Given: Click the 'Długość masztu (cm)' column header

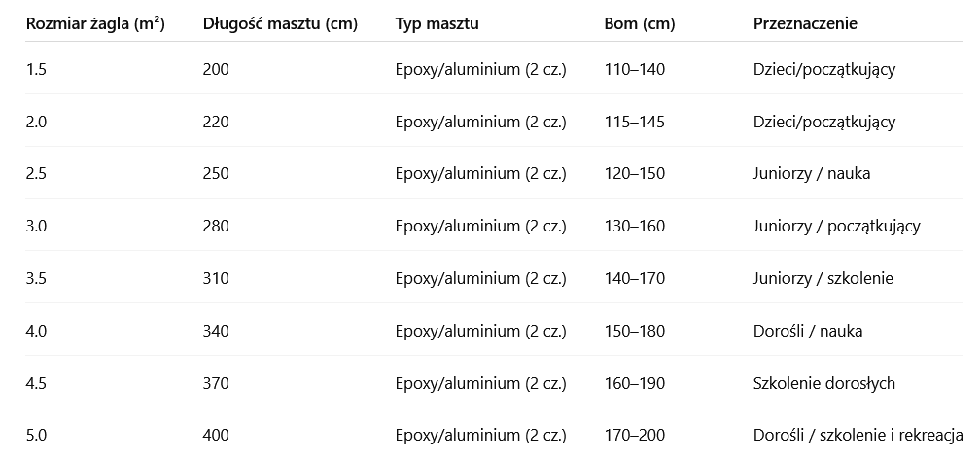Looking at the screenshot, I should 280,23.
